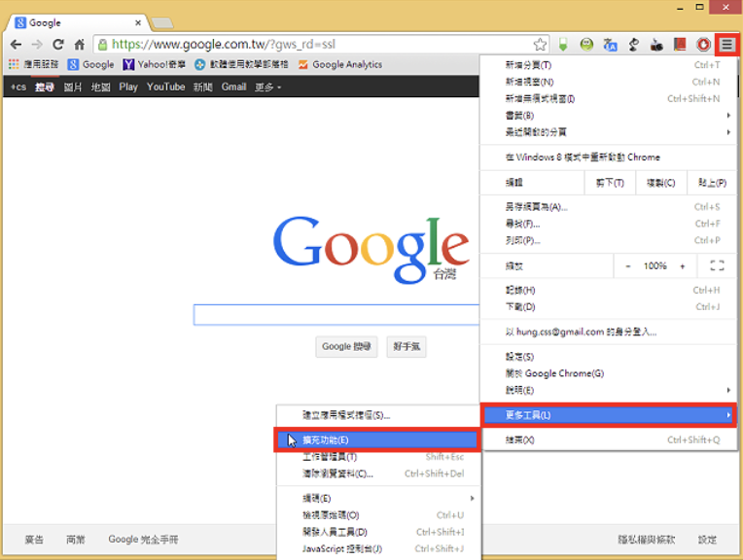Expand the 更多工具(L) submenu
The height and width of the screenshot is (560, 743).
pos(609,415)
